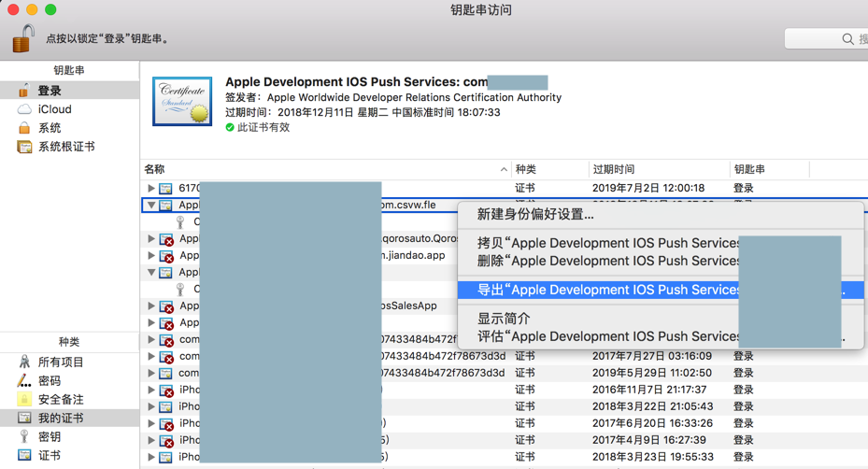The height and width of the screenshot is (469, 868).
Task: Select the 密码 category pencil icon
Action: (24, 380)
